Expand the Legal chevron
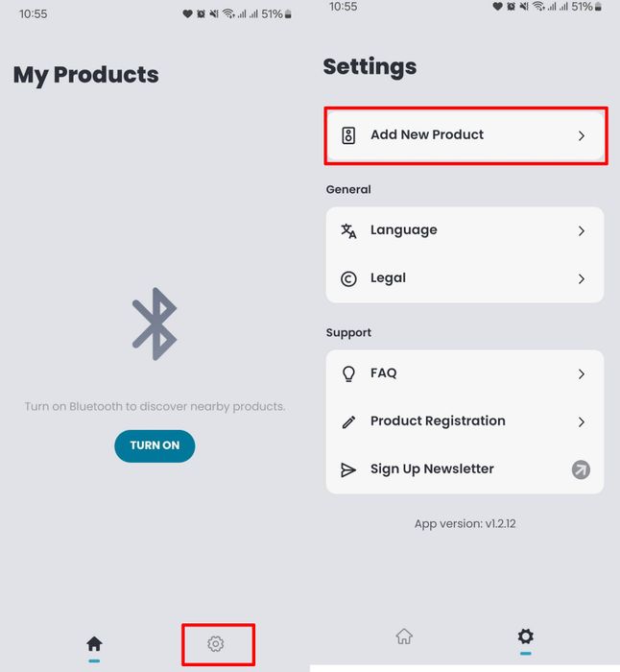 (581, 279)
